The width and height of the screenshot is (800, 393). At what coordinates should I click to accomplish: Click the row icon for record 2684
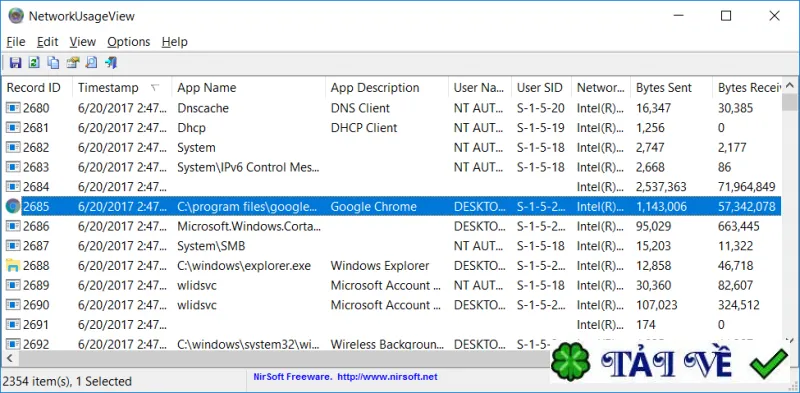pos(12,187)
